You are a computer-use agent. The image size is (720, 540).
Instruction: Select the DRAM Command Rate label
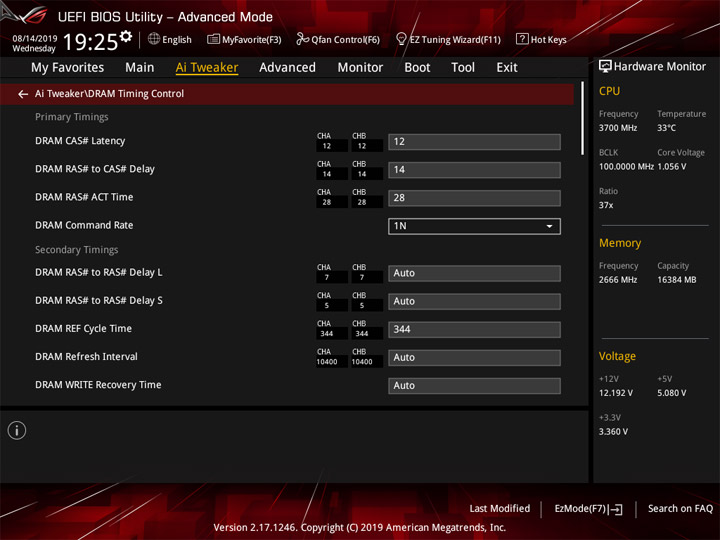(84, 225)
